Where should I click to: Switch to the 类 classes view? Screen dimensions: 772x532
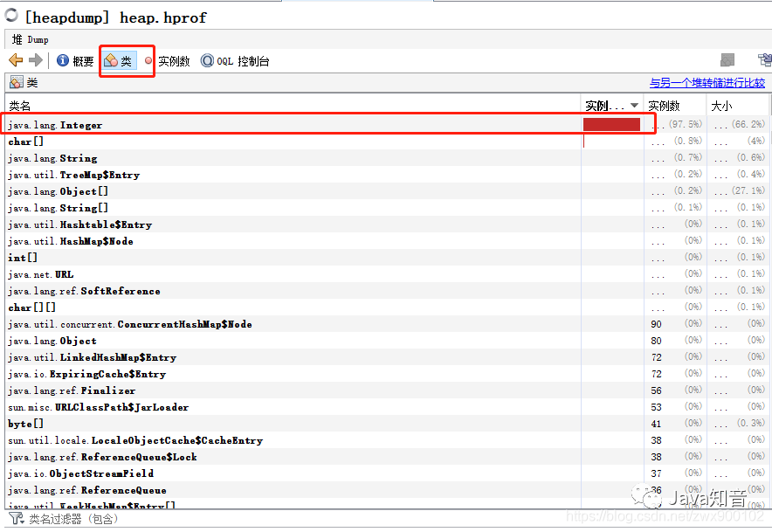119,61
